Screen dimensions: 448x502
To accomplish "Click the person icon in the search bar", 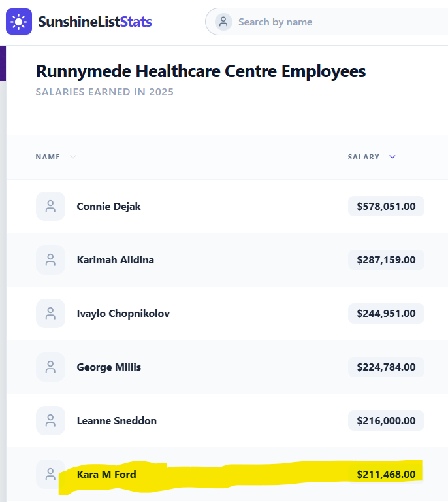I will 223,22.
